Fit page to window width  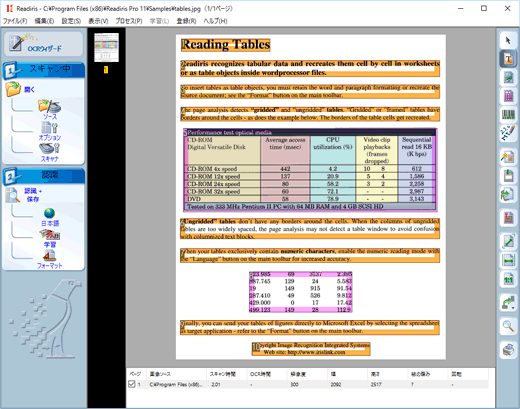coord(508,260)
